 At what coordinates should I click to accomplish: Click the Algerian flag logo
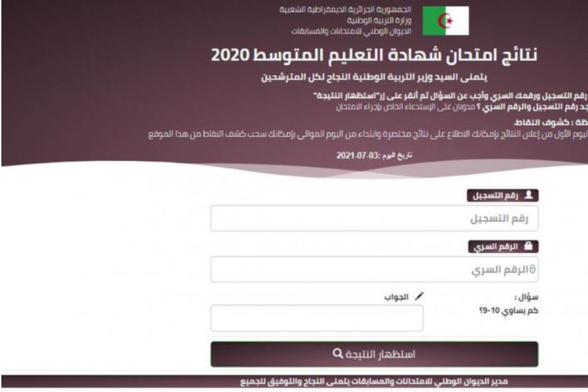[445, 21]
